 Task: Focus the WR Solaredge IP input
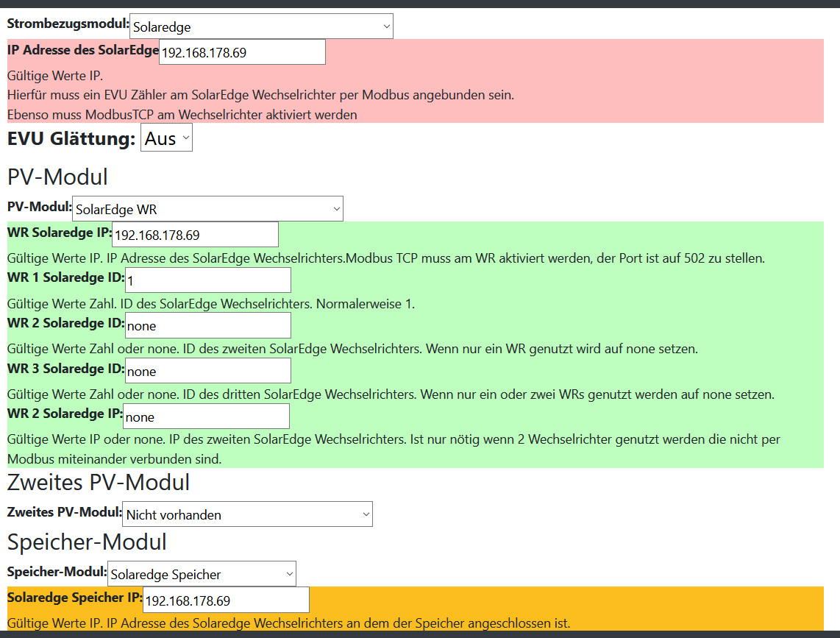click(x=195, y=235)
